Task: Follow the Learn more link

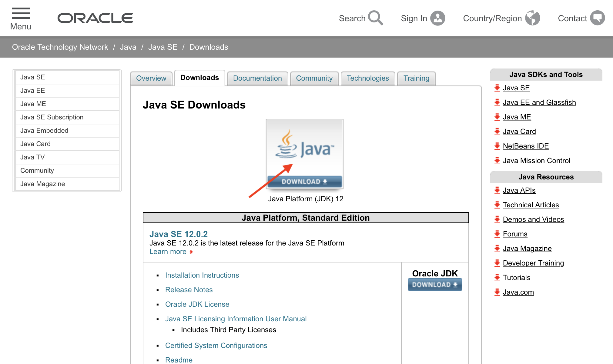Action: click(x=168, y=252)
